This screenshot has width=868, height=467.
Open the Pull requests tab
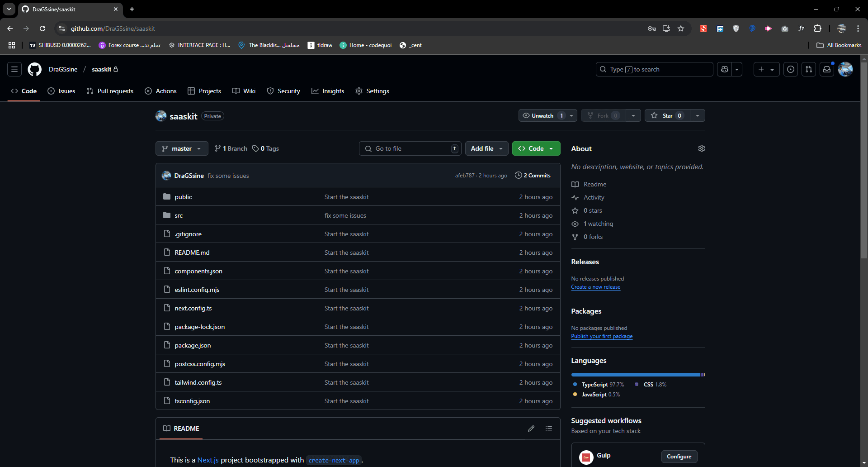pos(110,91)
